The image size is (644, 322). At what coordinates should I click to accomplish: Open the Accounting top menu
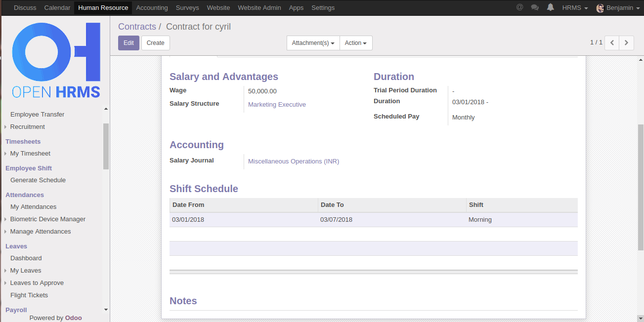tap(152, 8)
